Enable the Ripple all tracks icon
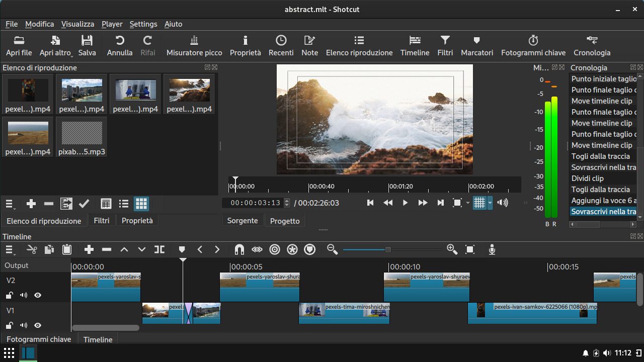Image resolution: width=644 pixels, height=362 pixels. click(292, 249)
